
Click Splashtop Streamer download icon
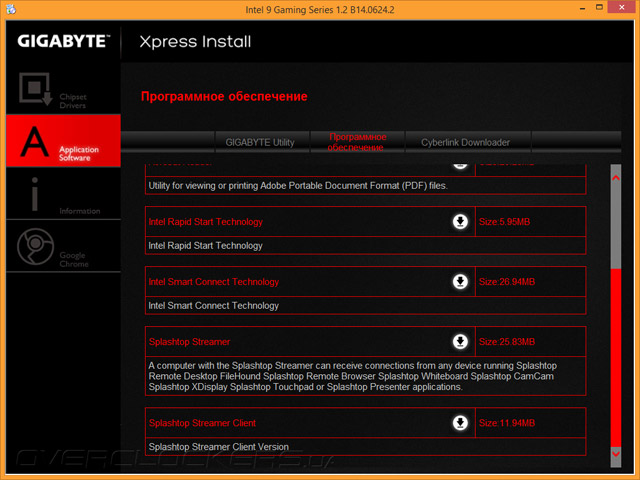(x=460, y=342)
